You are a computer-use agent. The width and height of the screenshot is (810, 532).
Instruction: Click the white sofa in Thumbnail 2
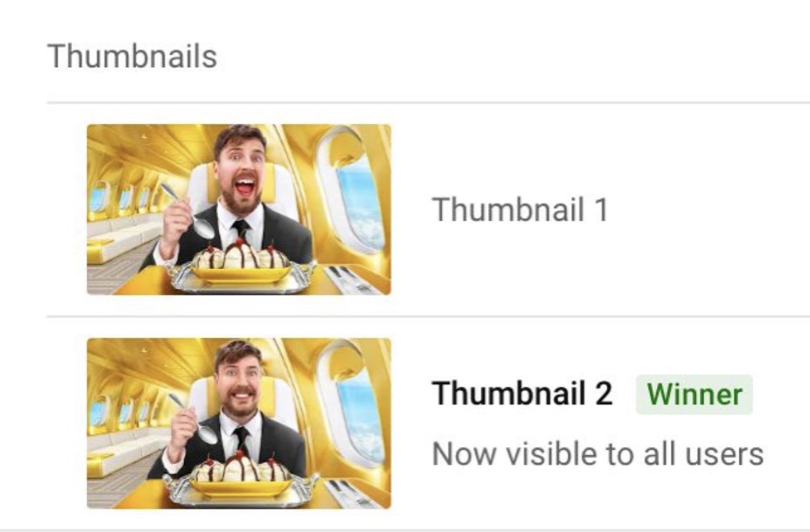124,452
